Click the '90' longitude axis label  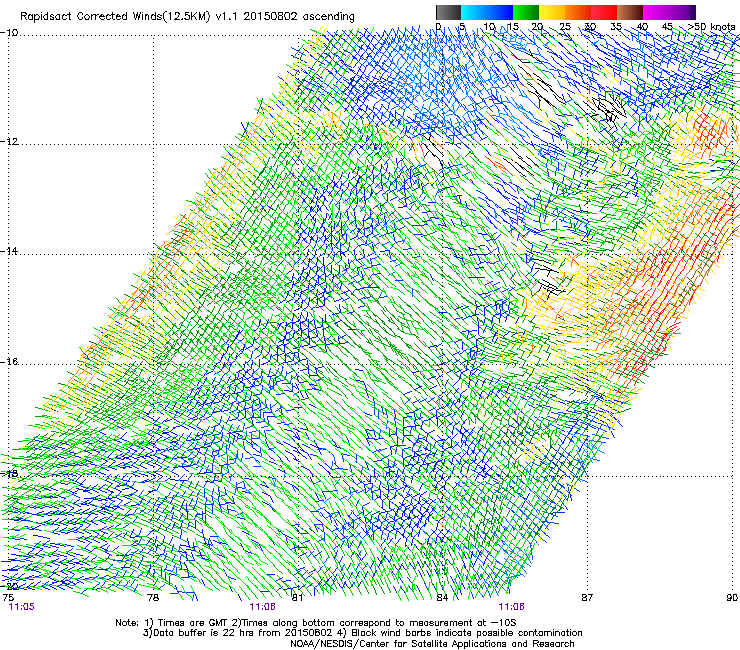point(732,598)
